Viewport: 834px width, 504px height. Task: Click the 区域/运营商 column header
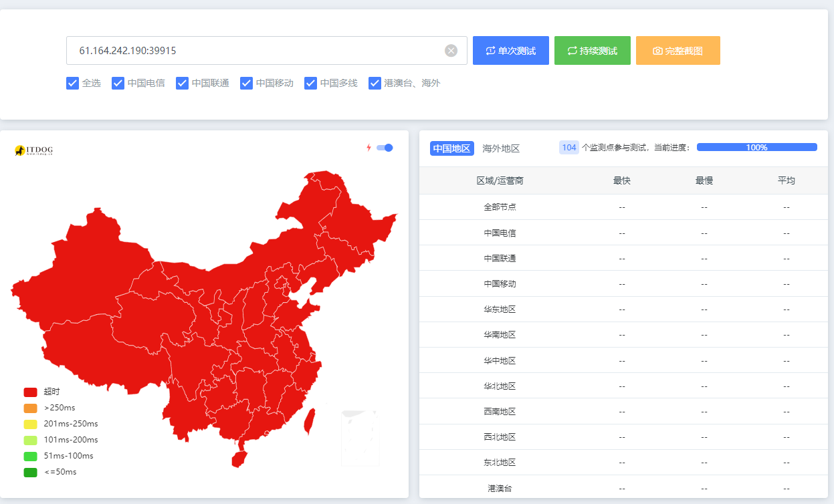tap(500, 180)
